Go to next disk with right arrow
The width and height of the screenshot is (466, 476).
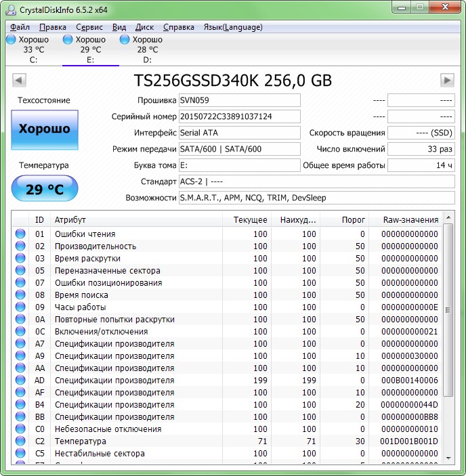447,81
